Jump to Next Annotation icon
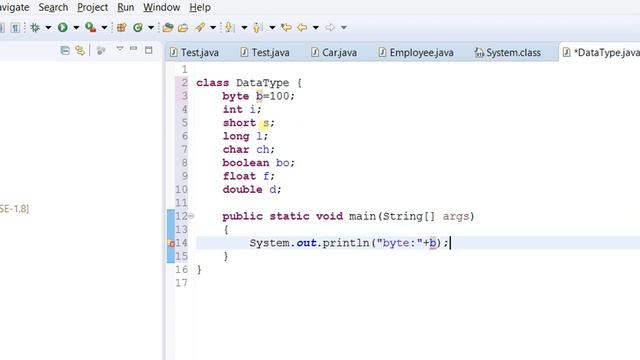Viewport: 640px width, 360px height. [x=229, y=27]
